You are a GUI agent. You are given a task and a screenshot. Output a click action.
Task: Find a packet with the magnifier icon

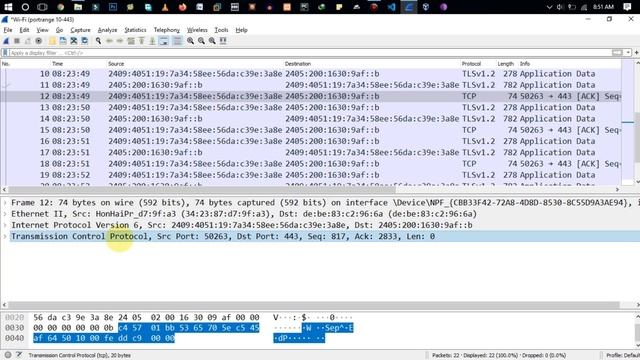(x=98, y=41)
